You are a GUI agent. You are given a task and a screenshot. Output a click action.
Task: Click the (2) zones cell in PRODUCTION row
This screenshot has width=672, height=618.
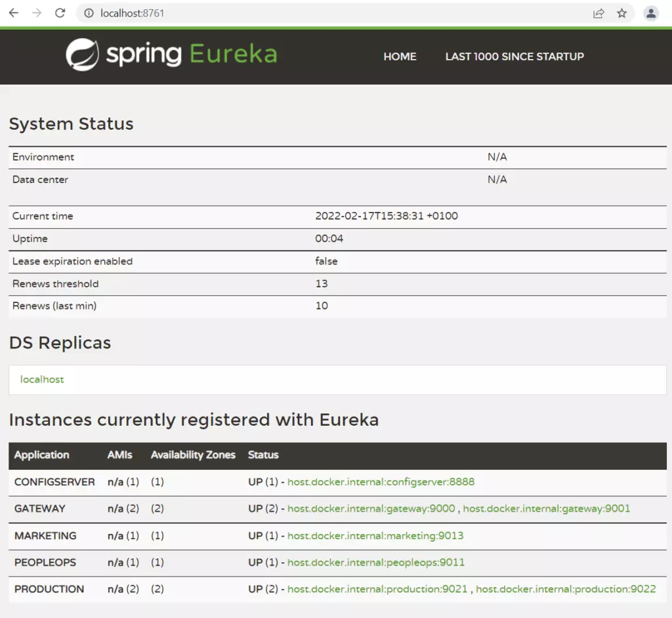[x=157, y=589]
